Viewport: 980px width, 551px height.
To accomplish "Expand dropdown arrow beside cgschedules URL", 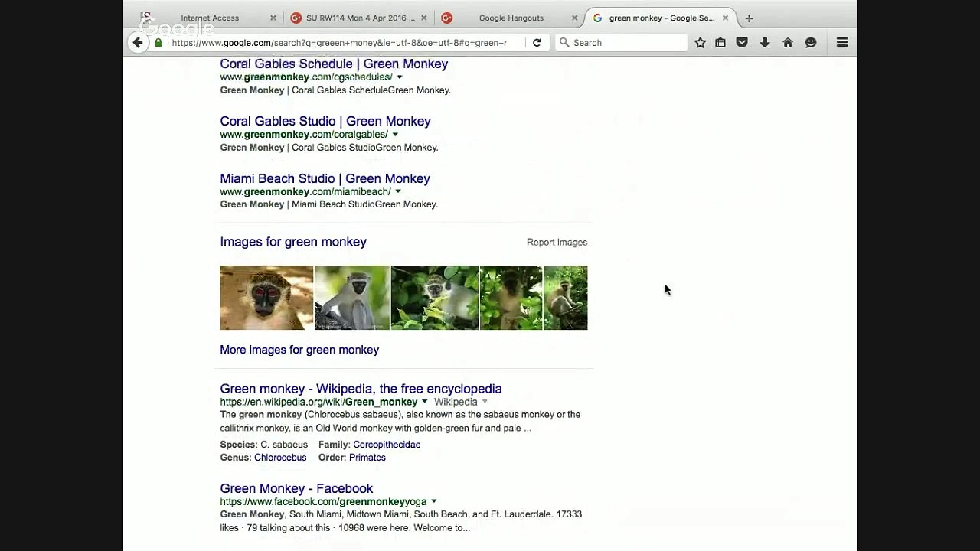I will [400, 77].
